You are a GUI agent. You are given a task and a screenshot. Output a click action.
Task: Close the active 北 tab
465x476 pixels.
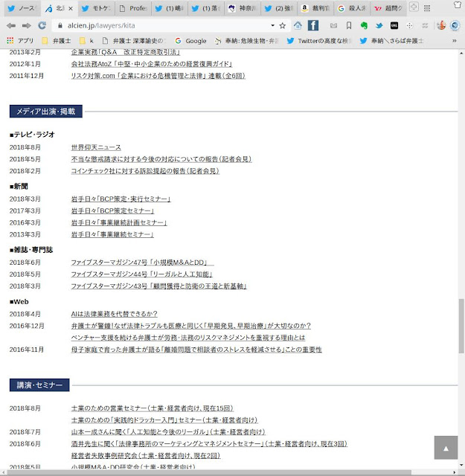[x=71, y=8]
